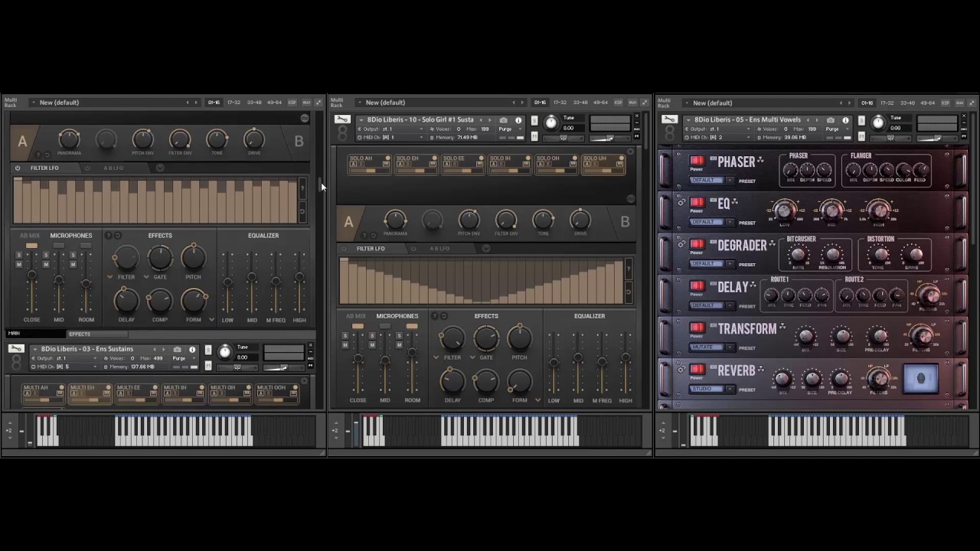Toggle DEGRADER power button

pyautogui.click(x=697, y=245)
